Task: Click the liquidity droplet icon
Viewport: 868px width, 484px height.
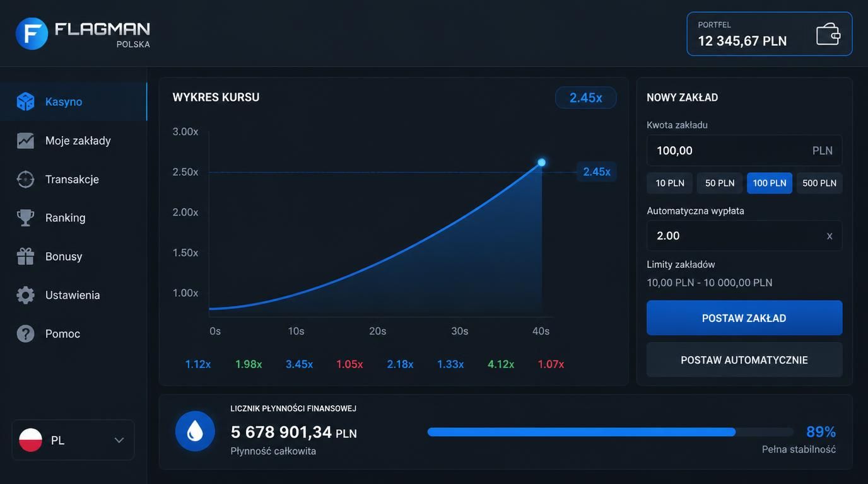Action: (195, 431)
